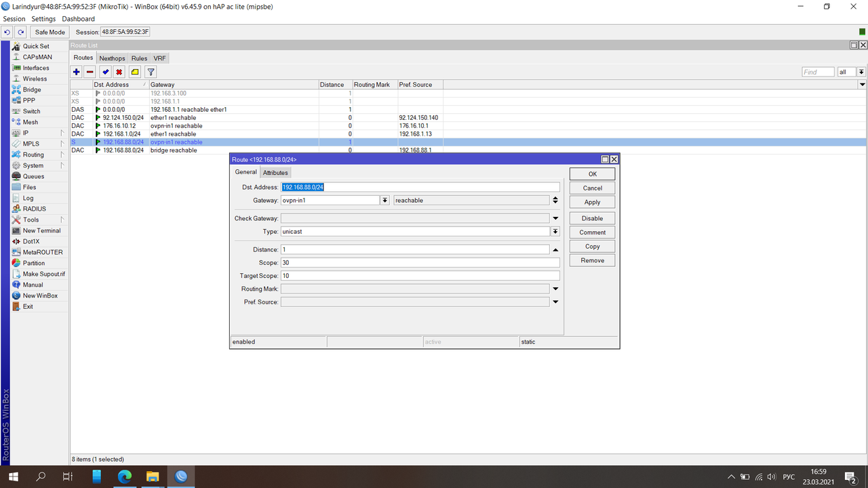
Task: Switch to the Rules tab
Action: pyautogui.click(x=139, y=58)
